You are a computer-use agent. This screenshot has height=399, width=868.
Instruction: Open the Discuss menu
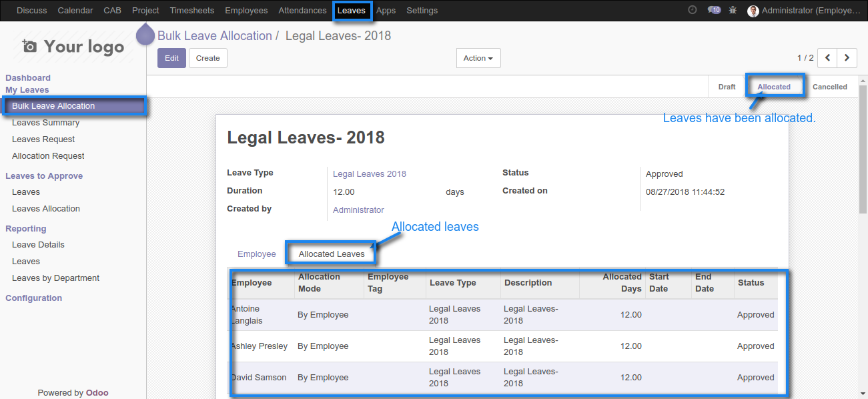[x=32, y=10]
